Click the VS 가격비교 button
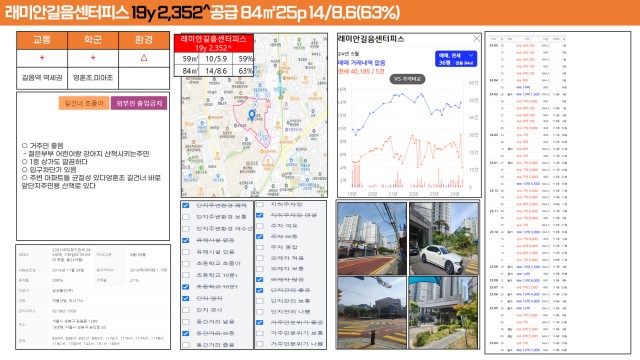This screenshot has width=640, height=360. coord(407,79)
